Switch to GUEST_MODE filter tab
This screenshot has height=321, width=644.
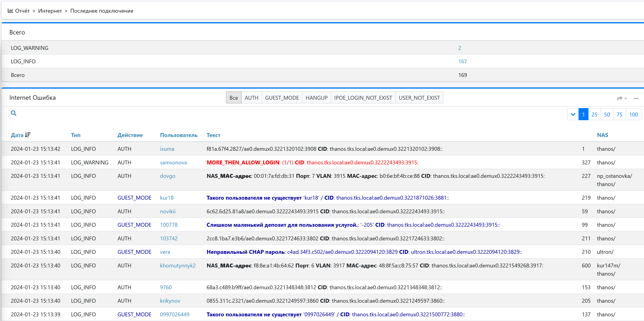[282, 98]
